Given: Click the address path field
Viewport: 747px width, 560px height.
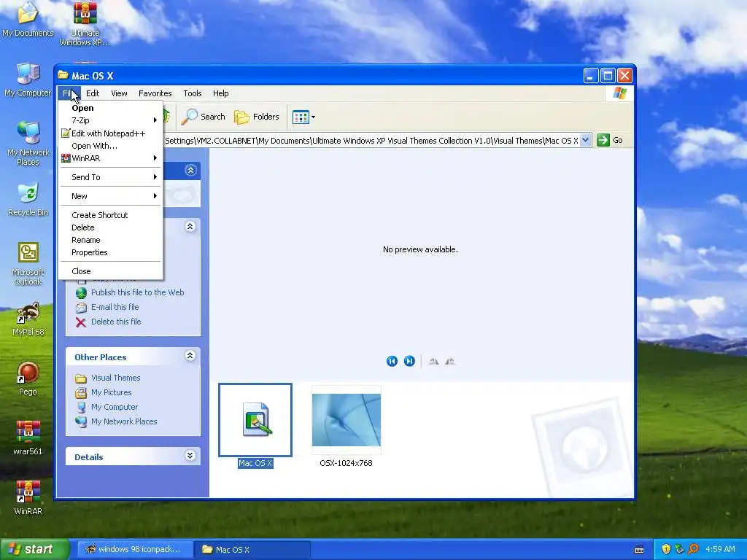Looking at the screenshot, I should (x=371, y=141).
